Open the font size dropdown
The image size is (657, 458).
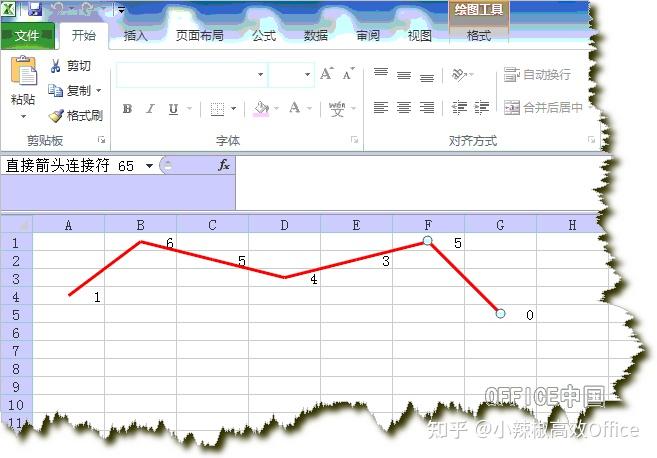pos(307,75)
